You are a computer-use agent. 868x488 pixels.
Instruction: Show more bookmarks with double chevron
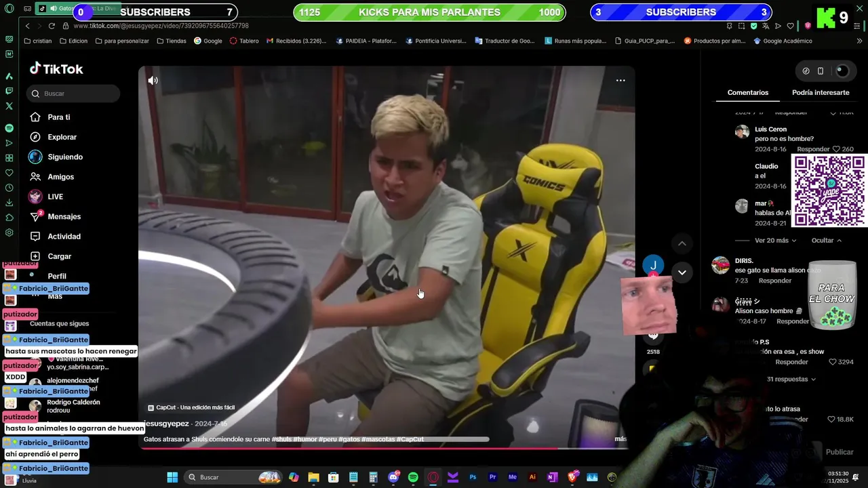[860, 41]
